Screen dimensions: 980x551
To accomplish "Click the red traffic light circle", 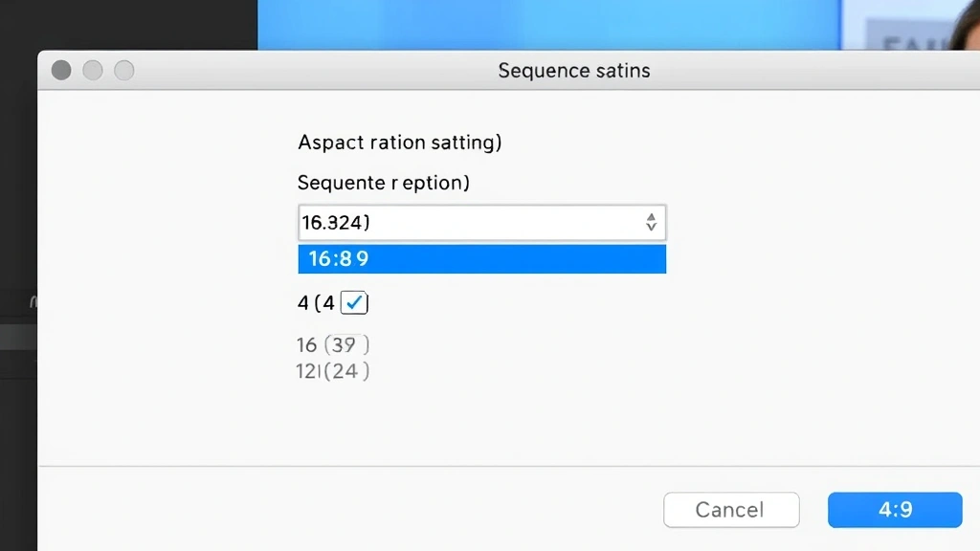I will tap(60, 70).
